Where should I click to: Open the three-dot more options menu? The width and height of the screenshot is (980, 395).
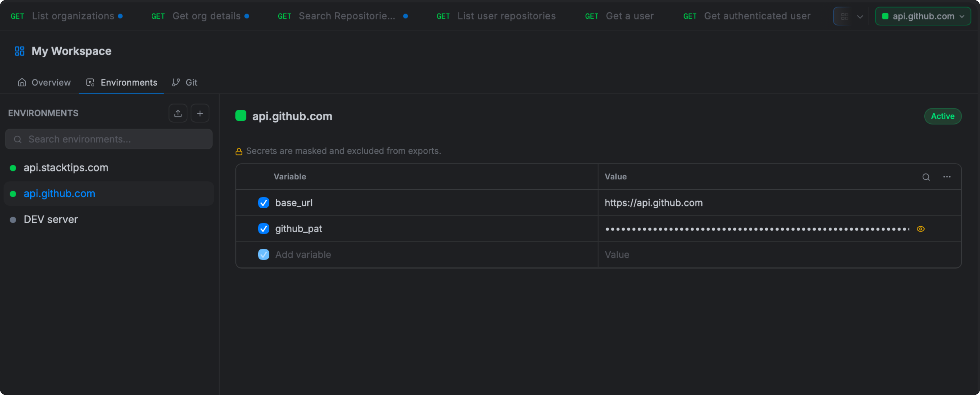point(947,177)
